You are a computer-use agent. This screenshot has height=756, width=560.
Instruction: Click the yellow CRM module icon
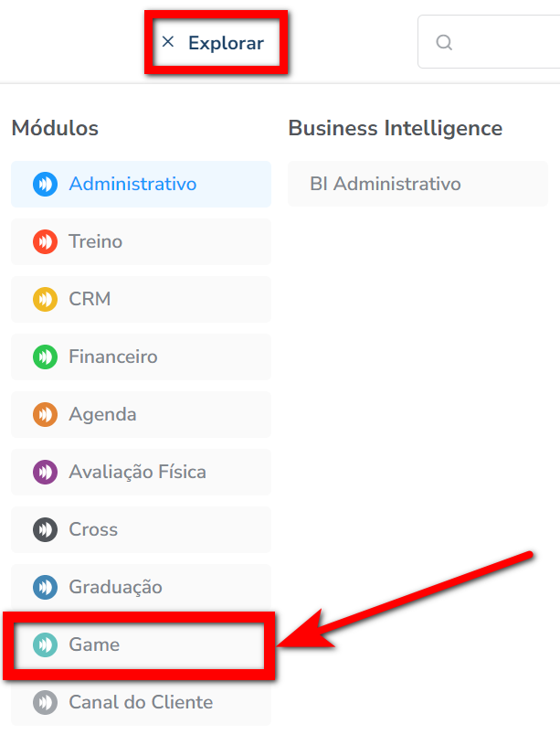(45, 300)
